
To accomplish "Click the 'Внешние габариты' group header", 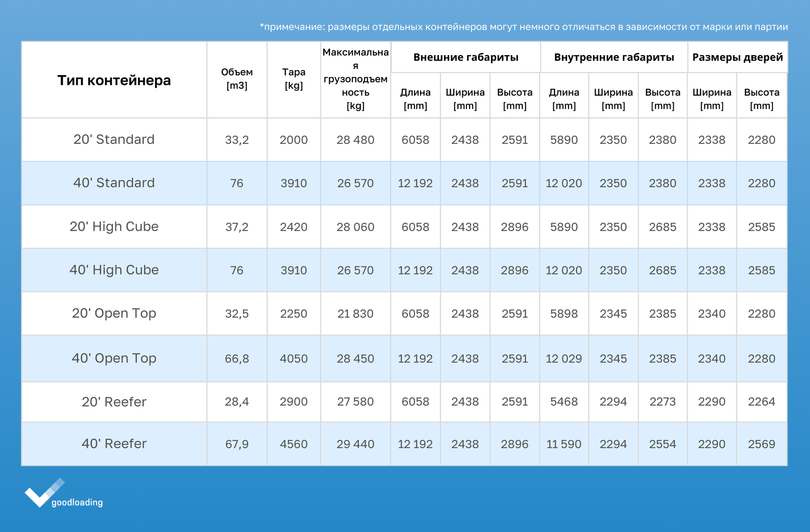I will pos(465,57).
